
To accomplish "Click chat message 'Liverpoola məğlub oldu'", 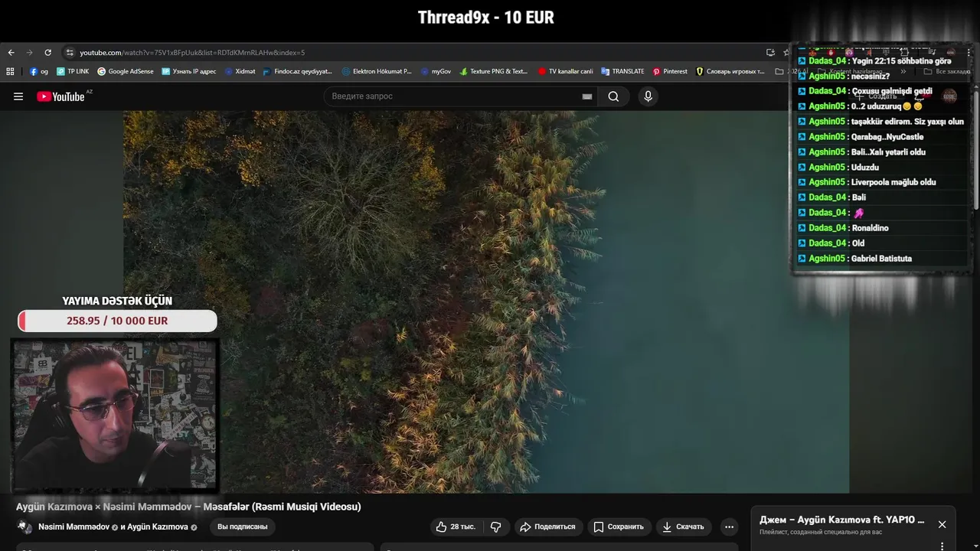I will (x=893, y=182).
